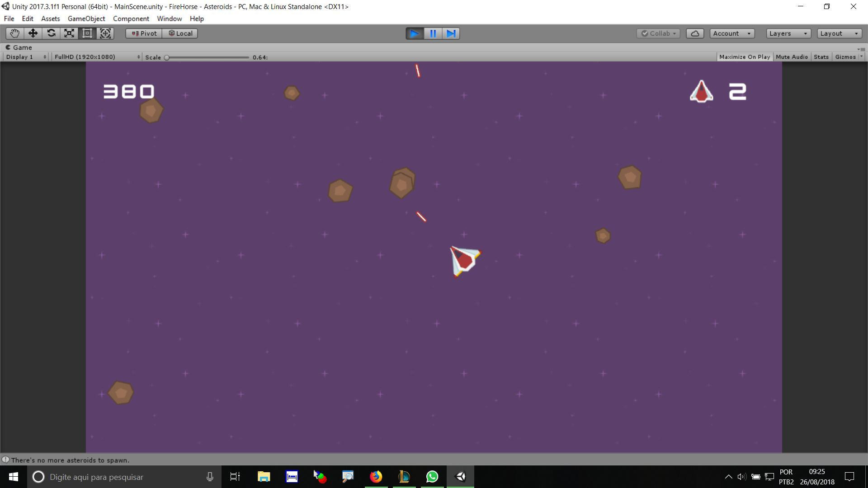Open Task View on taskbar
This screenshot has height=488, width=868.
pos(235,477)
